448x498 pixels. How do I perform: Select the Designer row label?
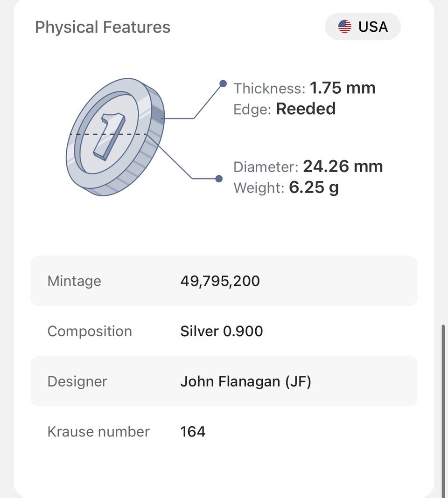pyautogui.click(x=77, y=381)
